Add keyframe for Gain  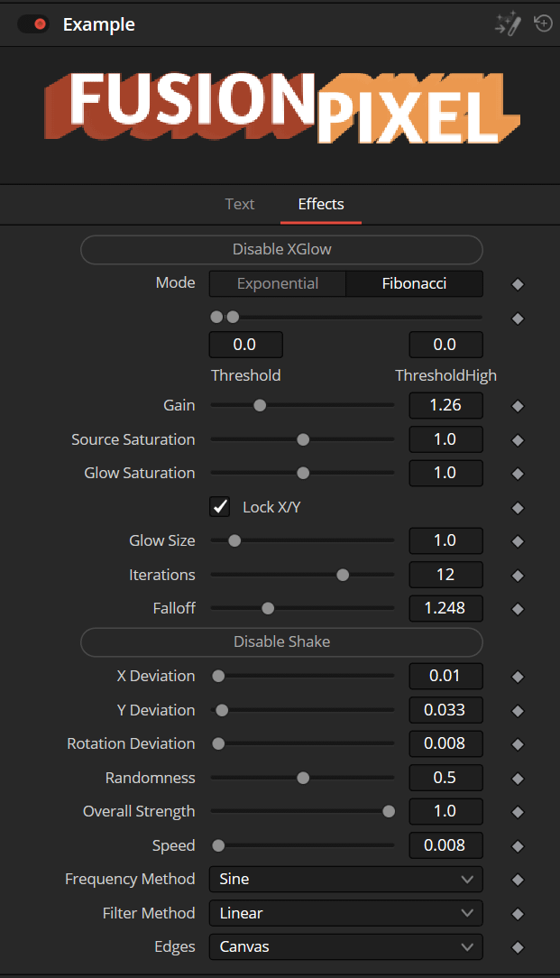point(518,406)
